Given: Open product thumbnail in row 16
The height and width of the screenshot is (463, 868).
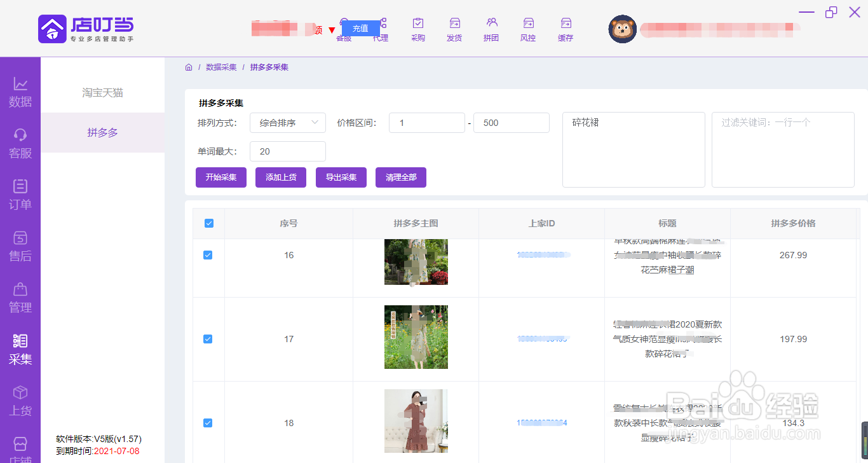Looking at the screenshot, I should click(416, 261).
